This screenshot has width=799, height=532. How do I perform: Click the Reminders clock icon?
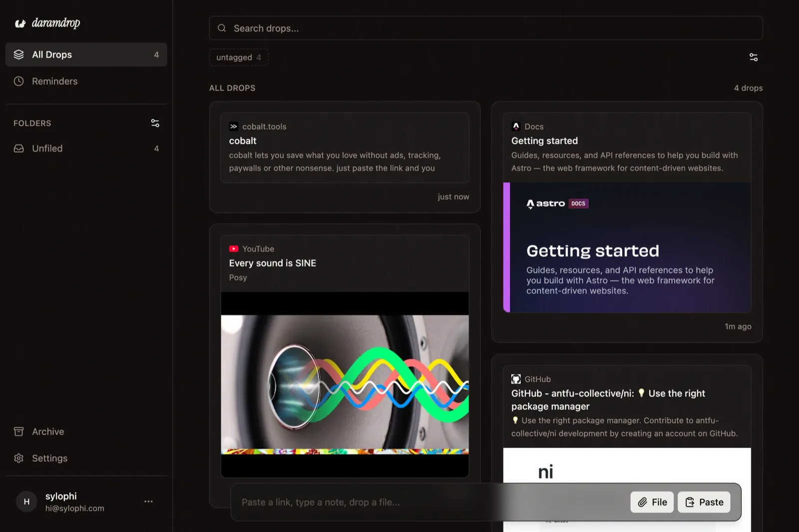point(19,81)
